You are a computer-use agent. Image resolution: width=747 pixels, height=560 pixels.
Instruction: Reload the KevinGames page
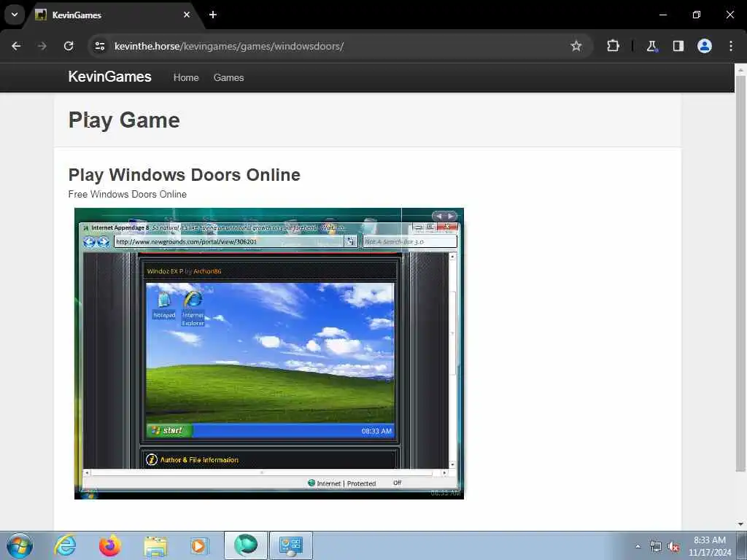(69, 46)
